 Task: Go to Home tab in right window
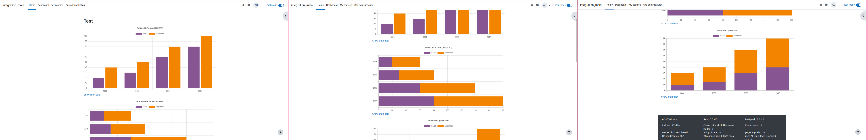(x=609, y=5)
